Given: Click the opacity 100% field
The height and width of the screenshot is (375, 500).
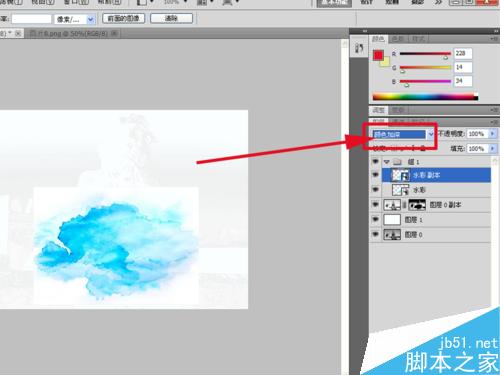Looking at the screenshot, I should tap(477, 134).
